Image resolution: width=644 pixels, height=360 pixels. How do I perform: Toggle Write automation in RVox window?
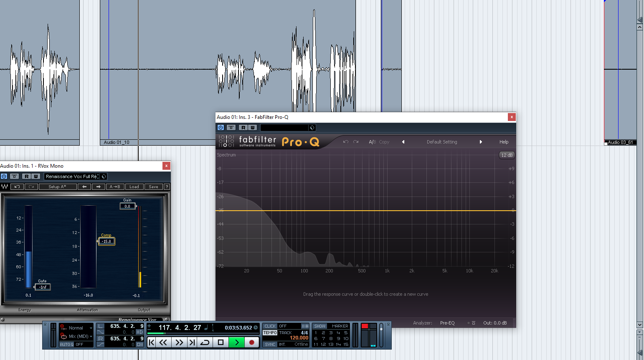tap(36, 176)
